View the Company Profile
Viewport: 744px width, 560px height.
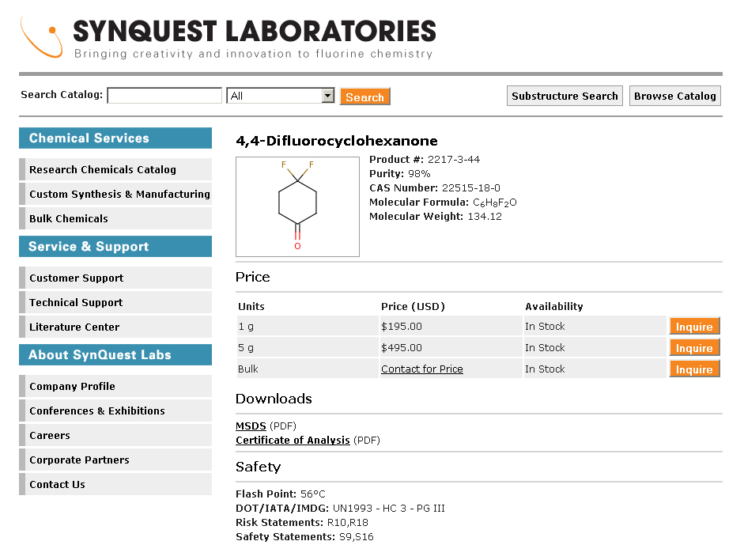[x=74, y=386]
